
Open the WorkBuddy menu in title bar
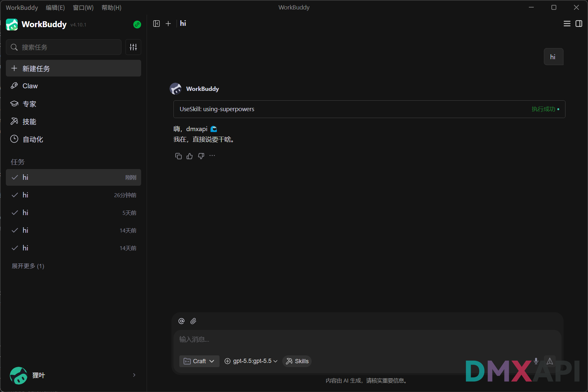point(22,8)
